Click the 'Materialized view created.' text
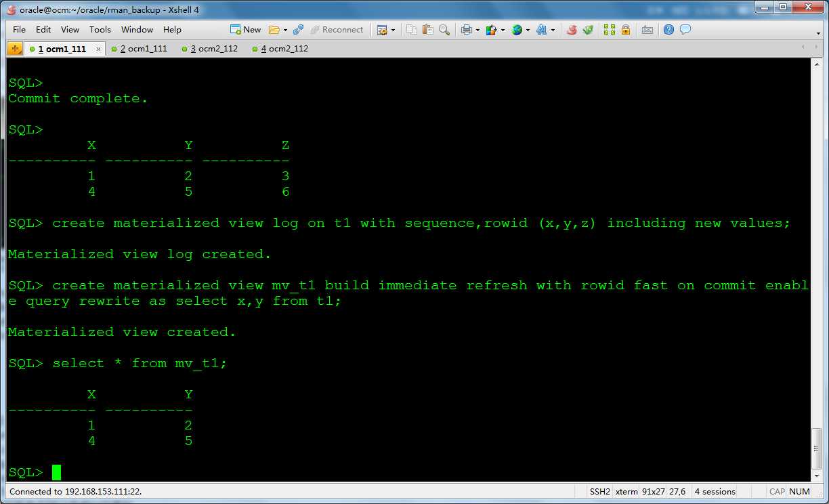Viewport: 829px width, 504px height. 122,332
